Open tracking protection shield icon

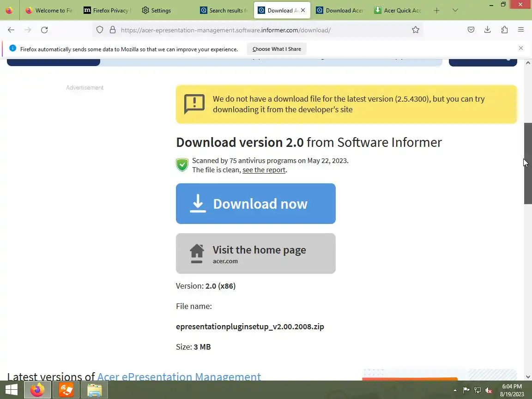99,30
